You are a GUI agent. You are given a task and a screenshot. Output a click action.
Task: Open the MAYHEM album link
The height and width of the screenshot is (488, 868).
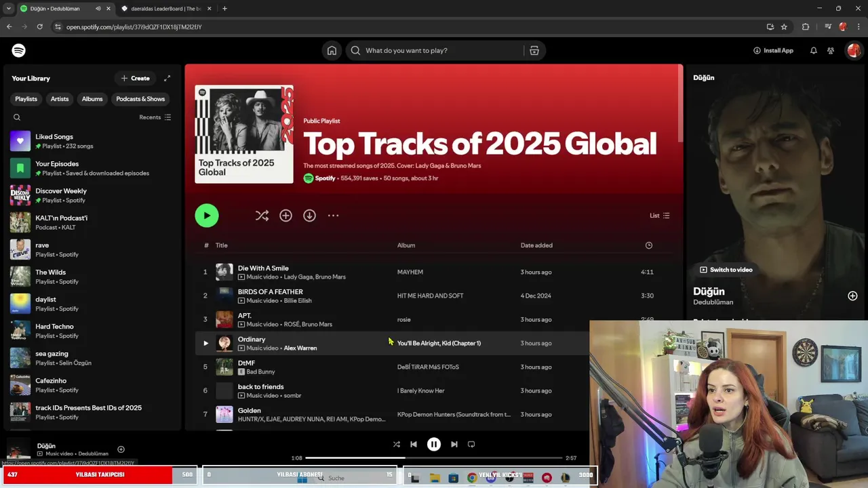410,272
